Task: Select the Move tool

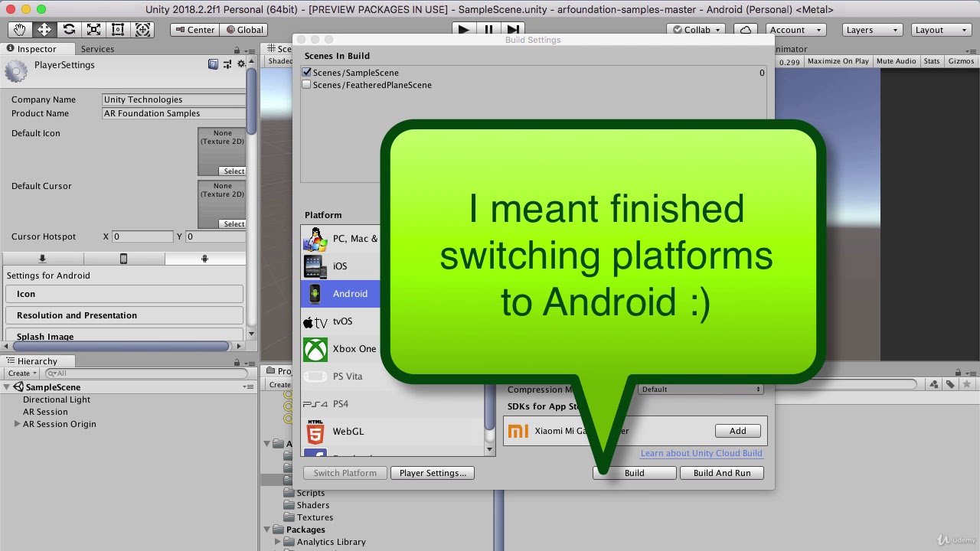Action: pyautogui.click(x=44, y=30)
